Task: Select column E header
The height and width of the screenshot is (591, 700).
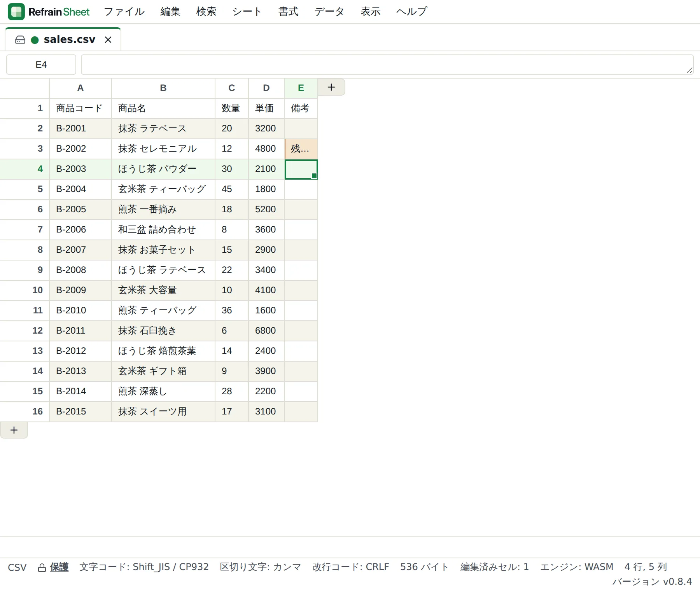Action: coord(301,88)
